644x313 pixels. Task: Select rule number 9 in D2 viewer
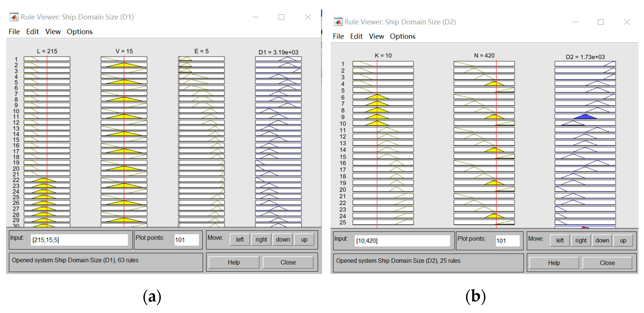click(343, 117)
